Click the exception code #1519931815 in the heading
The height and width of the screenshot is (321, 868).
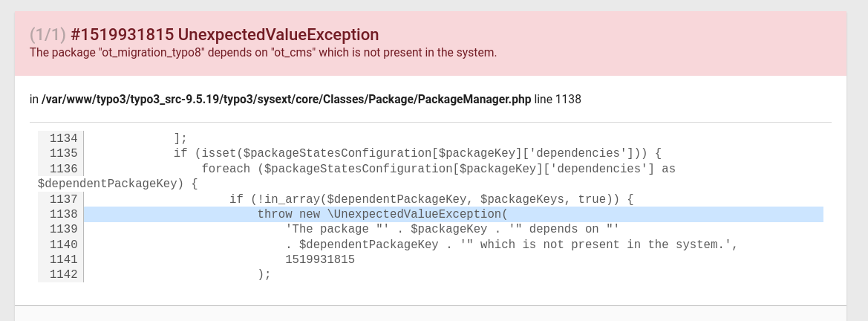coord(123,35)
